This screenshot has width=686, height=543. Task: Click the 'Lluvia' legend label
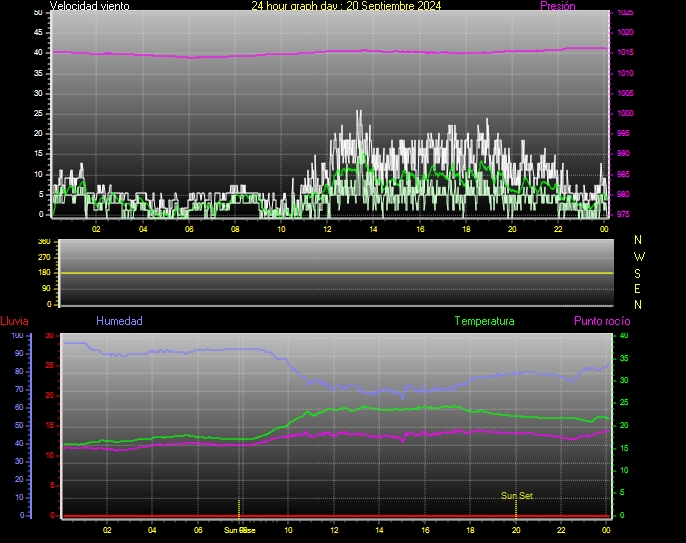click(14, 321)
